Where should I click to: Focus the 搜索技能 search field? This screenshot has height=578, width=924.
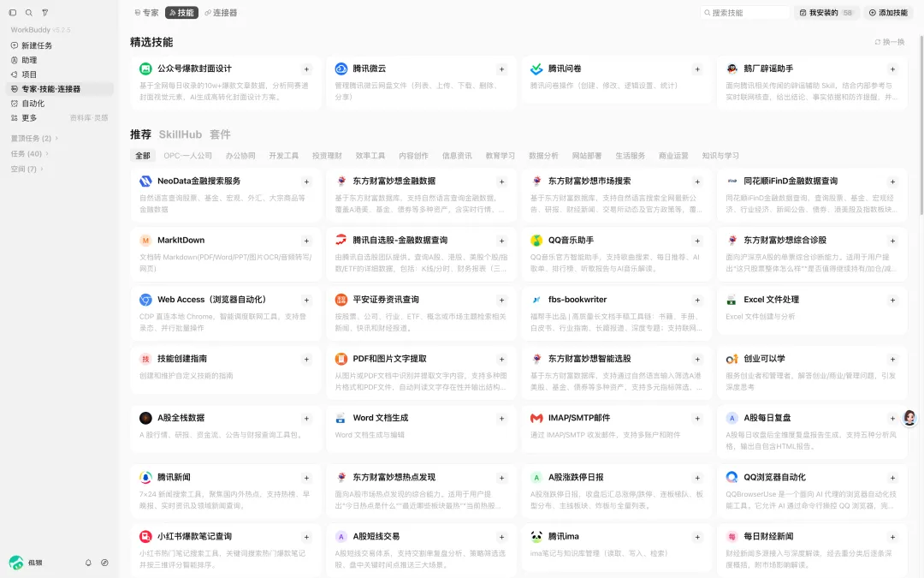point(745,12)
